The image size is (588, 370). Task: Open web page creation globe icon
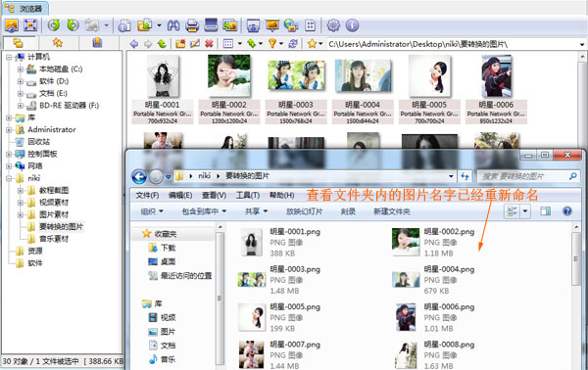tap(291, 25)
